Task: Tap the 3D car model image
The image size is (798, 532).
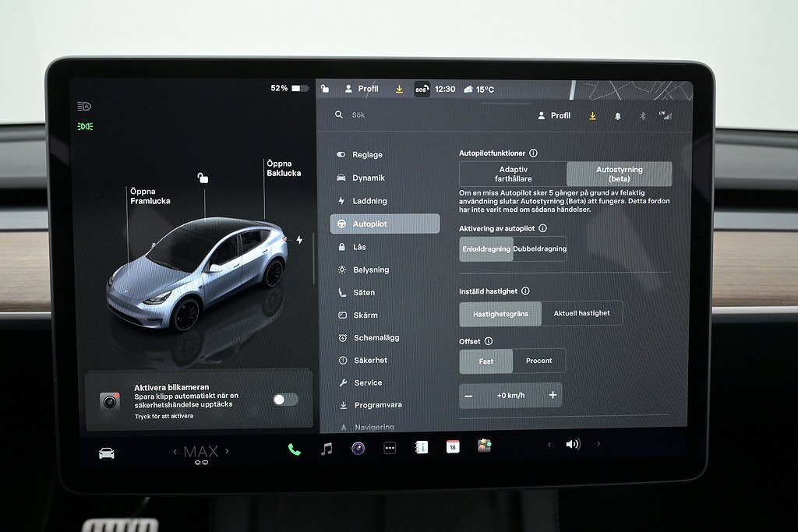Action: point(197,275)
